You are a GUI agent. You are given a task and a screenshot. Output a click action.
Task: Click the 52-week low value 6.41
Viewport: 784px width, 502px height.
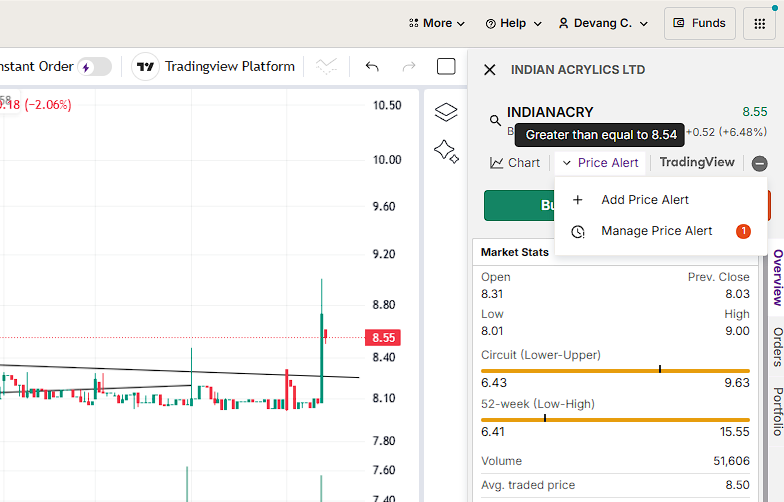tap(493, 432)
